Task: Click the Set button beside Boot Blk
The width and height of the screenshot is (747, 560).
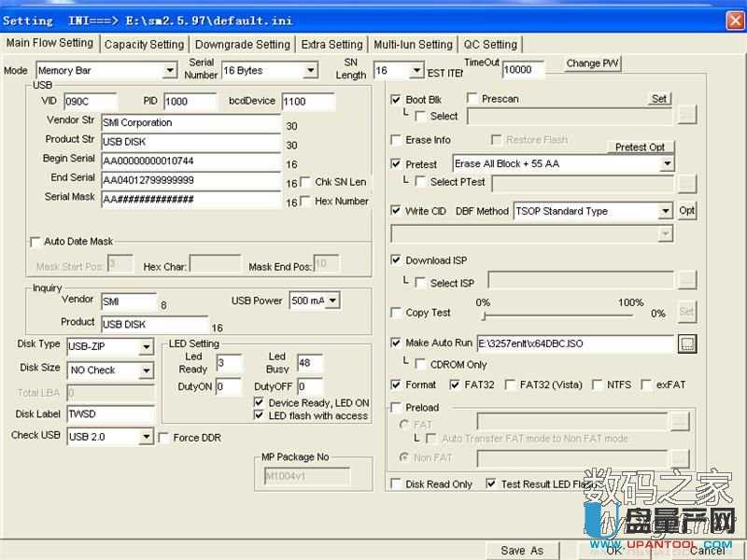Action: tap(659, 98)
